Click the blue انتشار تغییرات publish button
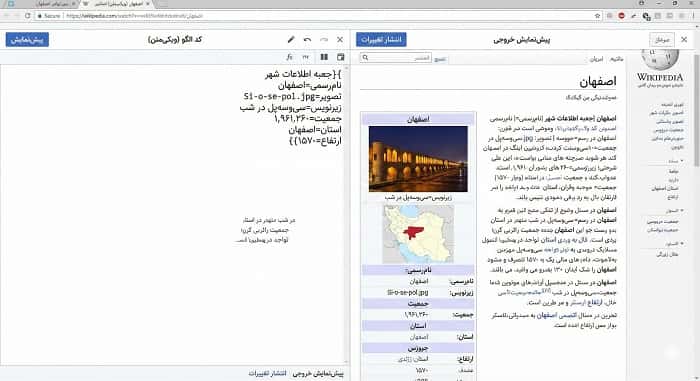The height and width of the screenshot is (381, 700). (381, 40)
